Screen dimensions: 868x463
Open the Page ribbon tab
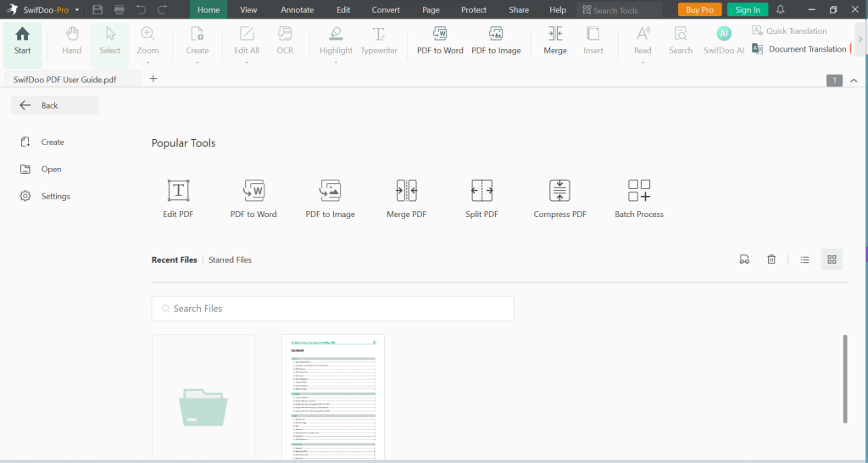[x=431, y=9]
